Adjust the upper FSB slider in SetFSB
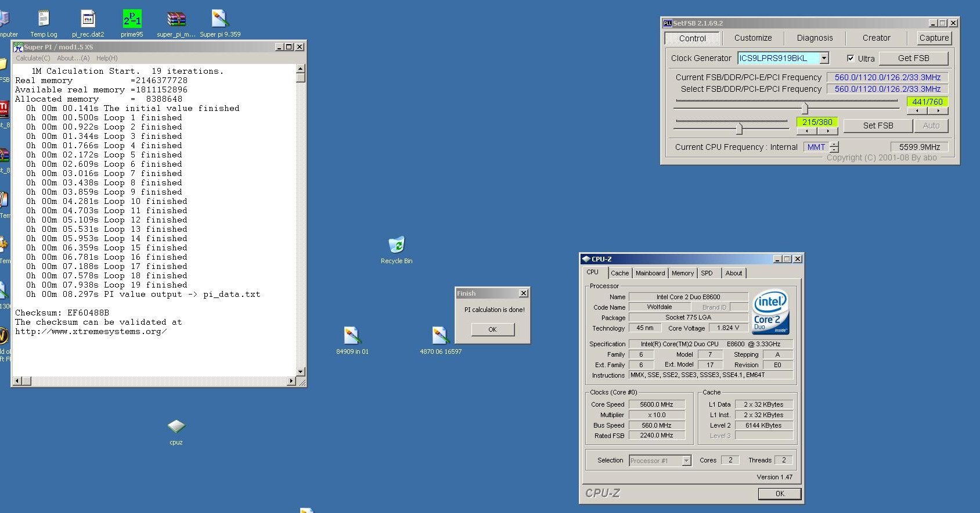Image resolution: width=980 pixels, height=513 pixels. pos(805,107)
